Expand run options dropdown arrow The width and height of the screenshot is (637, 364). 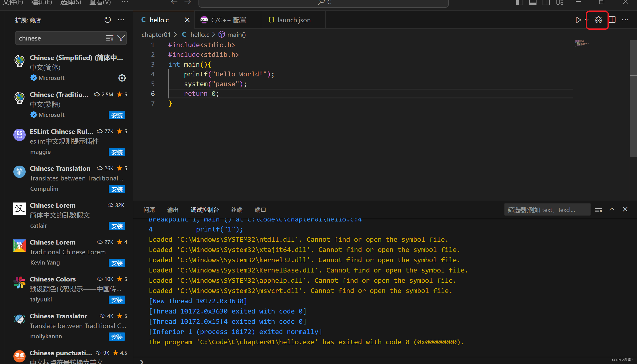587,20
